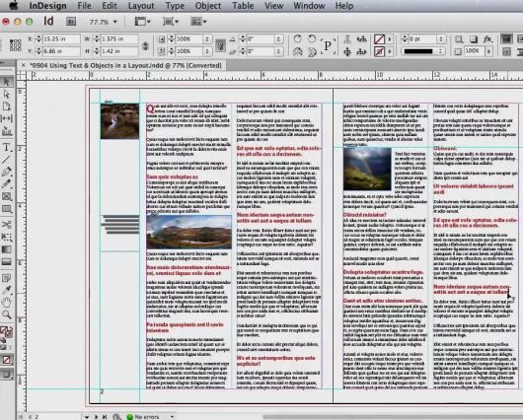This screenshot has height=420, width=523.
Task: Select the Selection tool (black arrow)
Action: coord(7,82)
